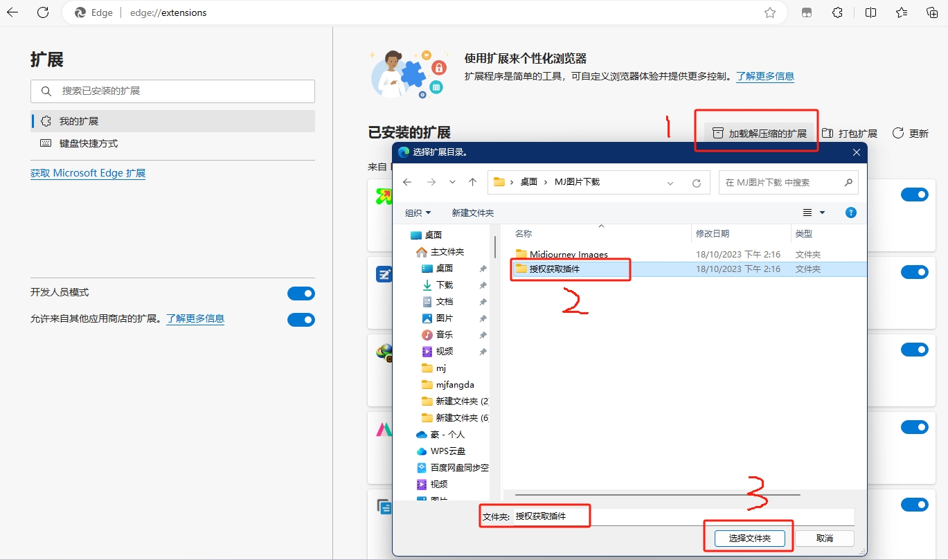Go back in the Edge browser toolbar

coord(12,12)
